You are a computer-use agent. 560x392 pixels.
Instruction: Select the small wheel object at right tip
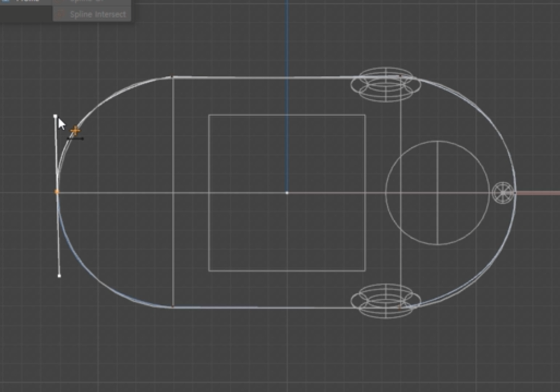tap(503, 193)
